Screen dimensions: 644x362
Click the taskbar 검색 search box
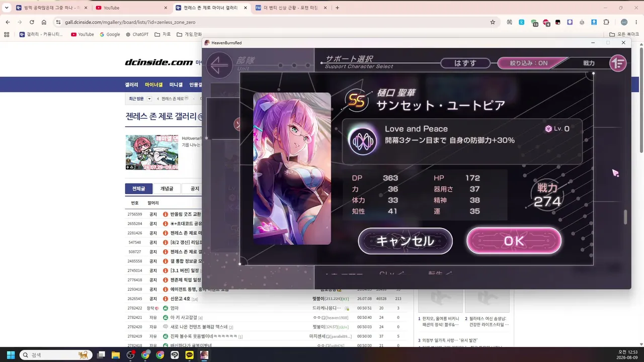pyautogui.click(x=56, y=355)
